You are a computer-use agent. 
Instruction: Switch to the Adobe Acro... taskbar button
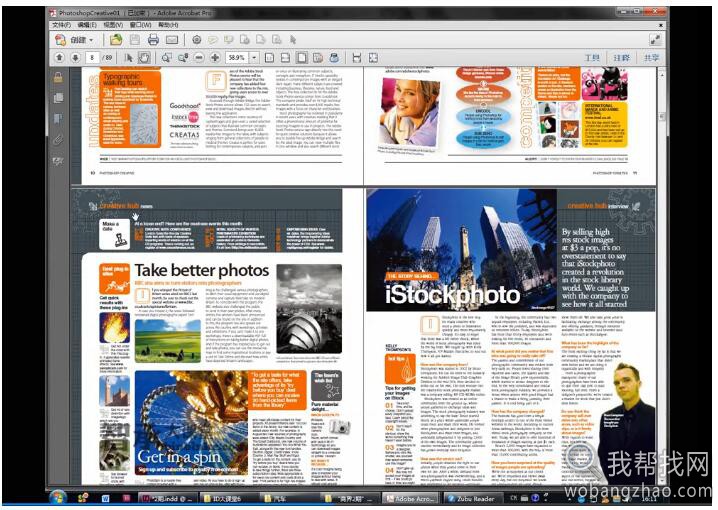pyautogui.click(x=410, y=498)
